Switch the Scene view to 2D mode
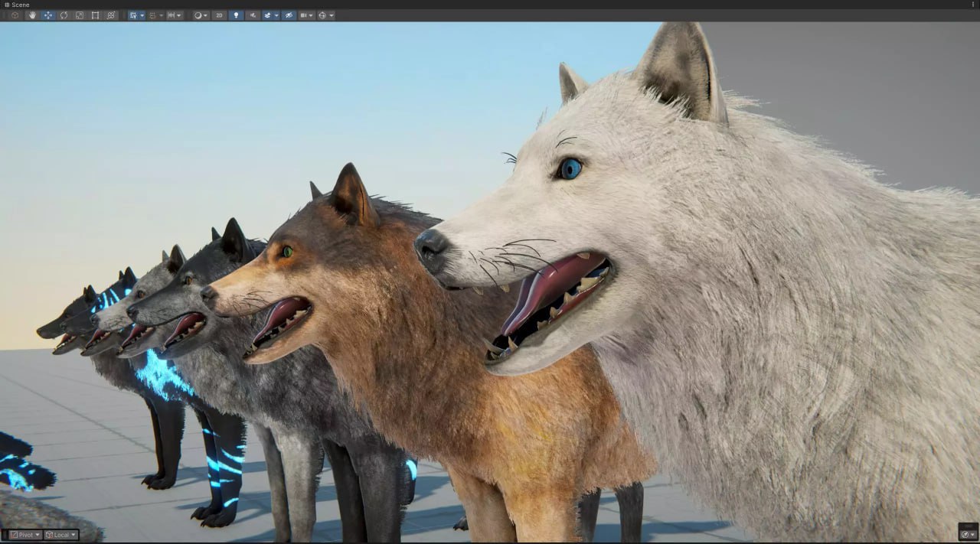 (x=220, y=15)
